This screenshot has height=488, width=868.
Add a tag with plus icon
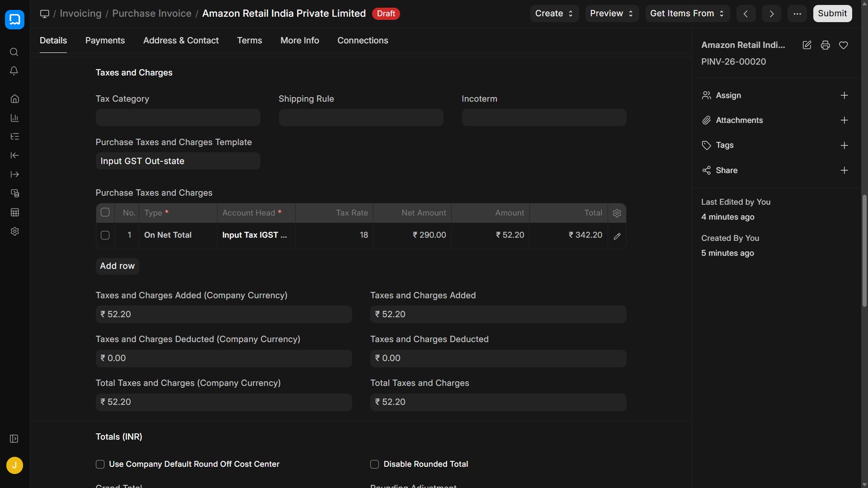coord(844,145)
